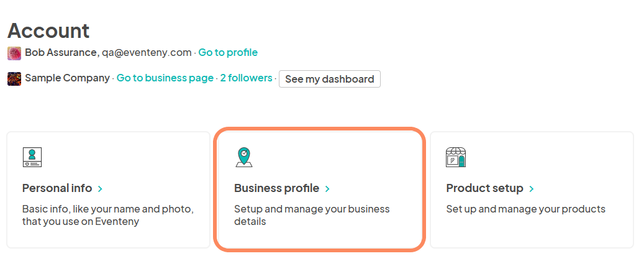This screenshot has height=256, width=644.
Task: Expand the Business profile chevron arrow
Action: pos(327,188)
